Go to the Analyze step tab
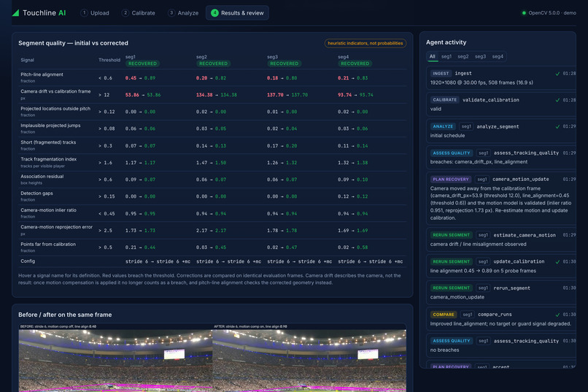Screen dimensions: 588x392 [x=183, y=12]
